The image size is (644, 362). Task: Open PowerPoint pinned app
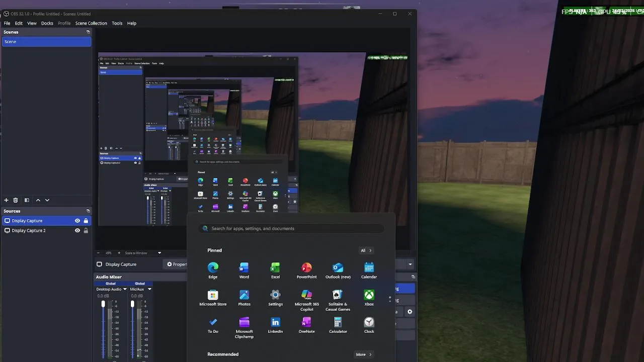pyautogui.click(x=306, y=270)
